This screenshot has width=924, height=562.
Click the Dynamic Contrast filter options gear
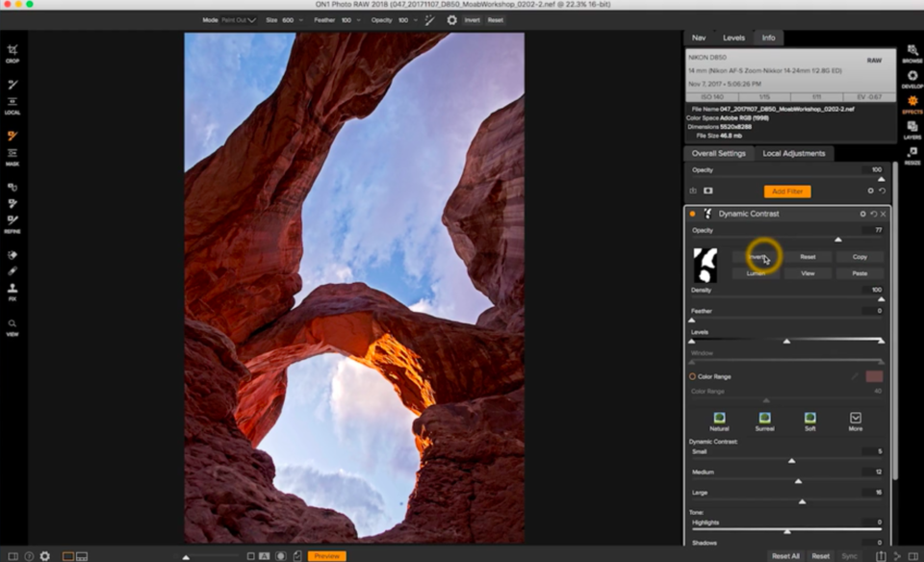click(x=862, y=214)
